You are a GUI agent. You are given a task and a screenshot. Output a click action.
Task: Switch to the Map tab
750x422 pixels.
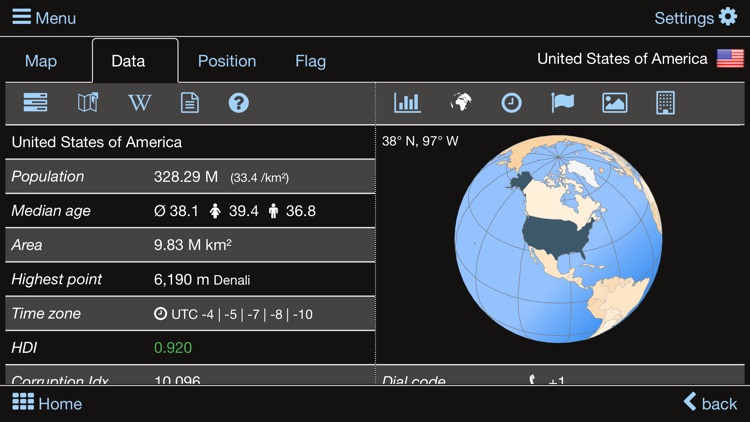(41, 61)
